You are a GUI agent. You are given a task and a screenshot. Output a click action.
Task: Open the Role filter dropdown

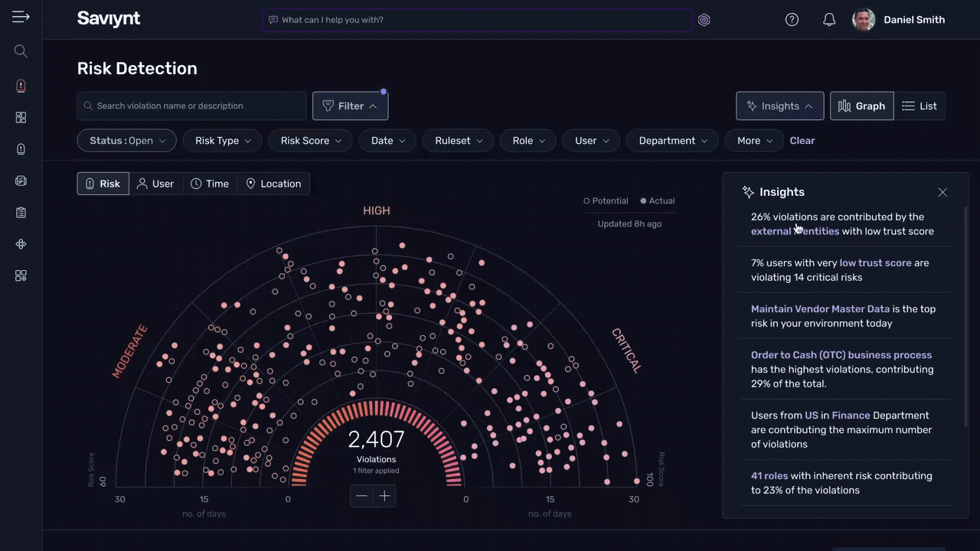click(529, 141)
